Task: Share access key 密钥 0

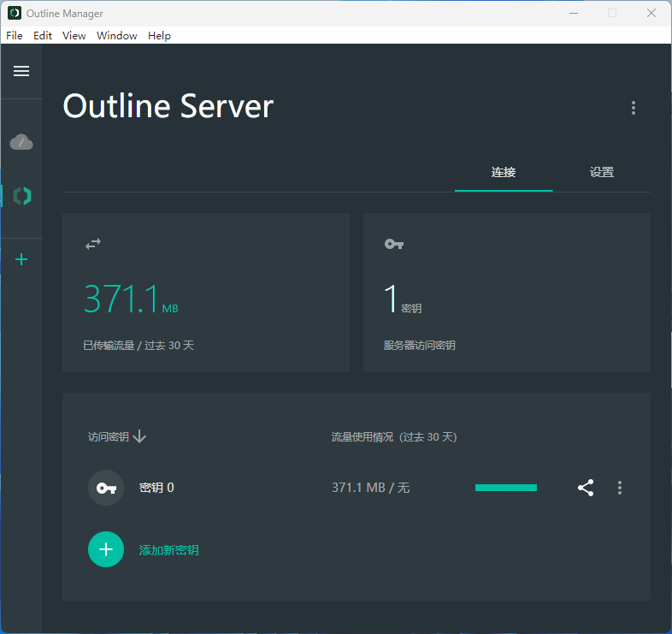Action: (586, 488)
